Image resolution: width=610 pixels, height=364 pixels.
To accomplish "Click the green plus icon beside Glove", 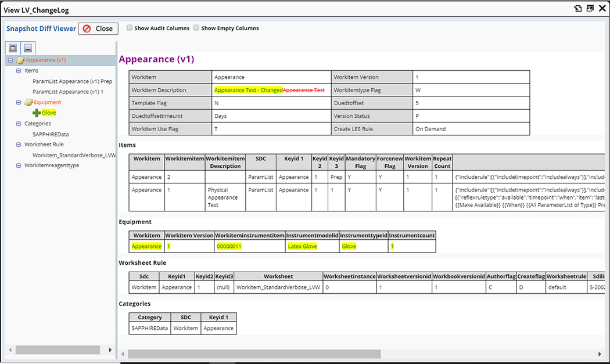I will tap(37, 113).
